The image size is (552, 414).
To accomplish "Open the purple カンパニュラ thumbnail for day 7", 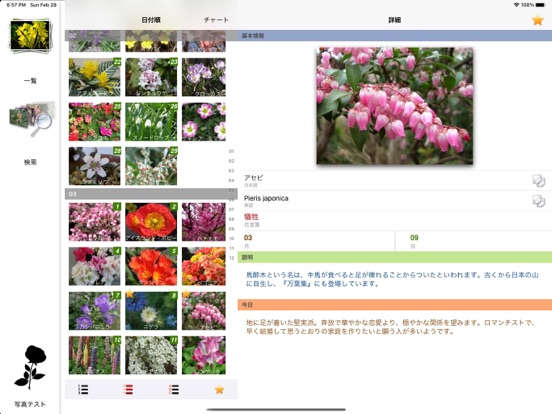I will point(95,311).
